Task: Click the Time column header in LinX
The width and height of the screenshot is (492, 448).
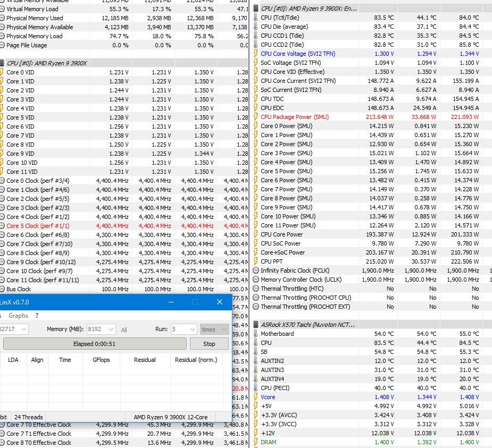Action: pyautogui.click(x=65, y=360)
